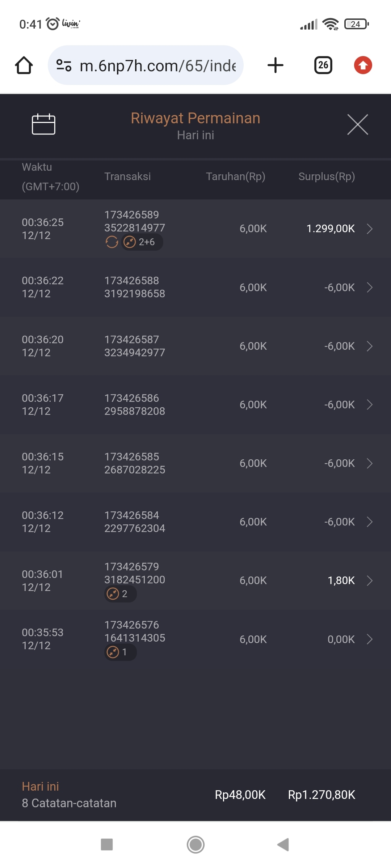Select transaction 173426587 row
Viewport: 391px width, 868px height.
(x=195, y=346)
